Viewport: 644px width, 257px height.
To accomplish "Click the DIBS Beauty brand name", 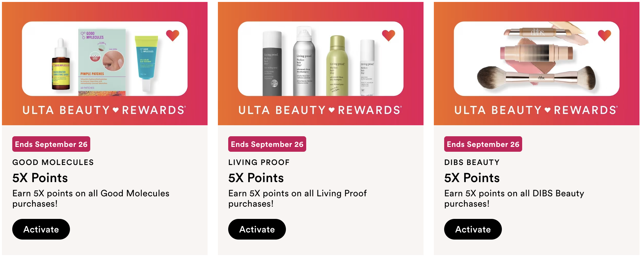I will click(x=472, y=162).
